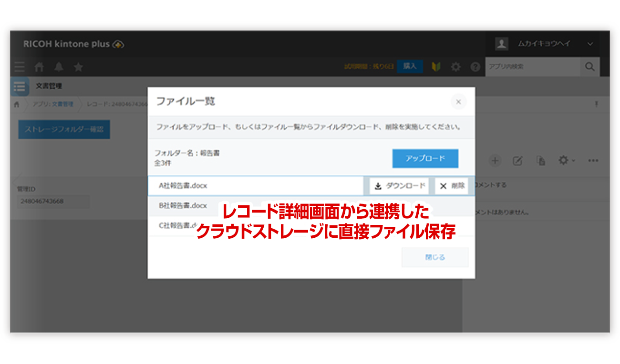620x364 pixels.
Task: Open the record settings gear dropdown
Action: pos(565,161)
